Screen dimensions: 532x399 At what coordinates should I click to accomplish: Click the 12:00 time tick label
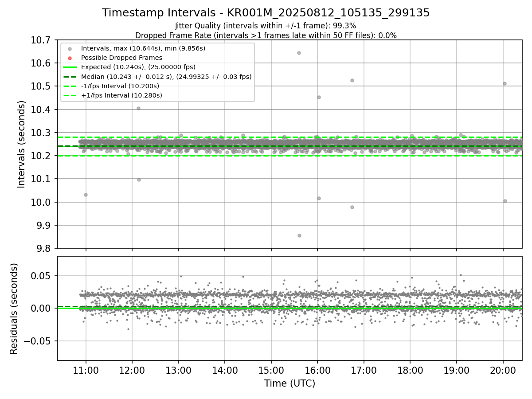coord(132,370)
